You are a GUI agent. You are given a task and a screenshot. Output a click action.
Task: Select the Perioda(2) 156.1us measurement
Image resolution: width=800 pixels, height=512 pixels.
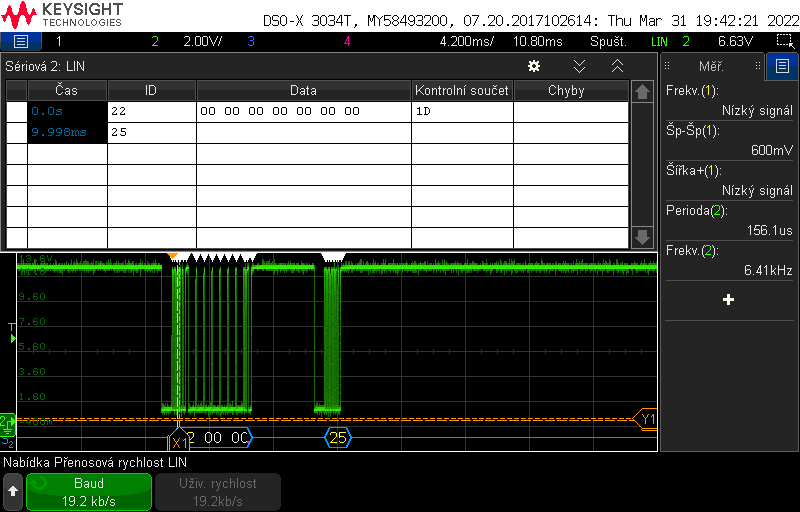coord(729,220)
